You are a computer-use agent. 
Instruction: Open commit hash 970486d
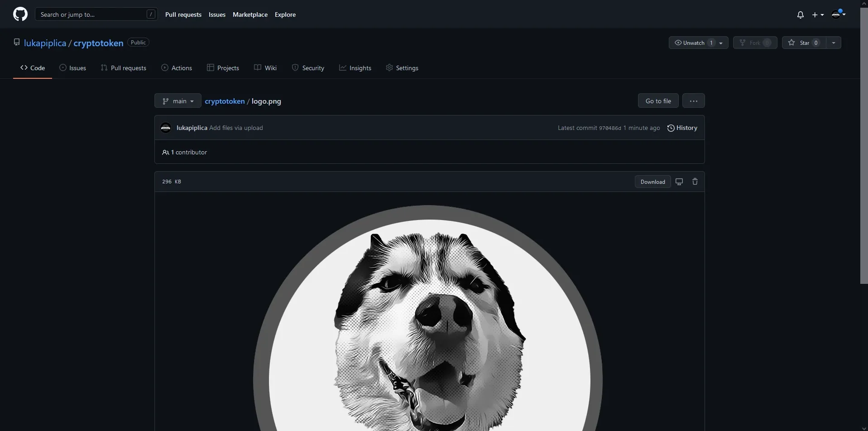click(610, 128)
